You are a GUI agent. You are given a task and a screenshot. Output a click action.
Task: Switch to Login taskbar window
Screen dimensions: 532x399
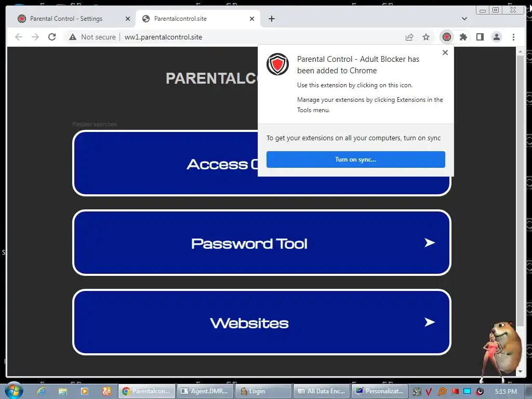[x=263, y=391]
